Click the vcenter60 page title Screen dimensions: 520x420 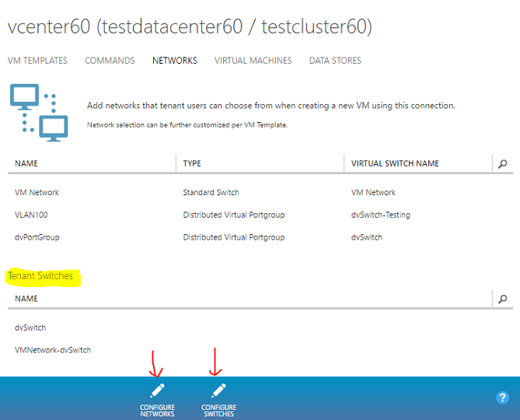190,26
